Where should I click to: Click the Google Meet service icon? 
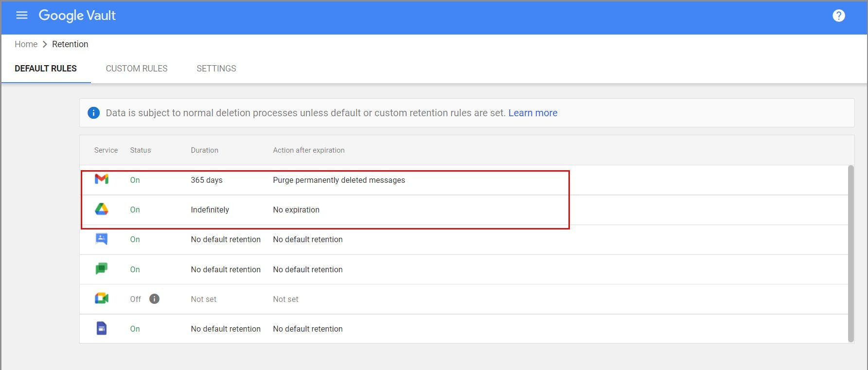pyautogui.click(x=102, y=299)
